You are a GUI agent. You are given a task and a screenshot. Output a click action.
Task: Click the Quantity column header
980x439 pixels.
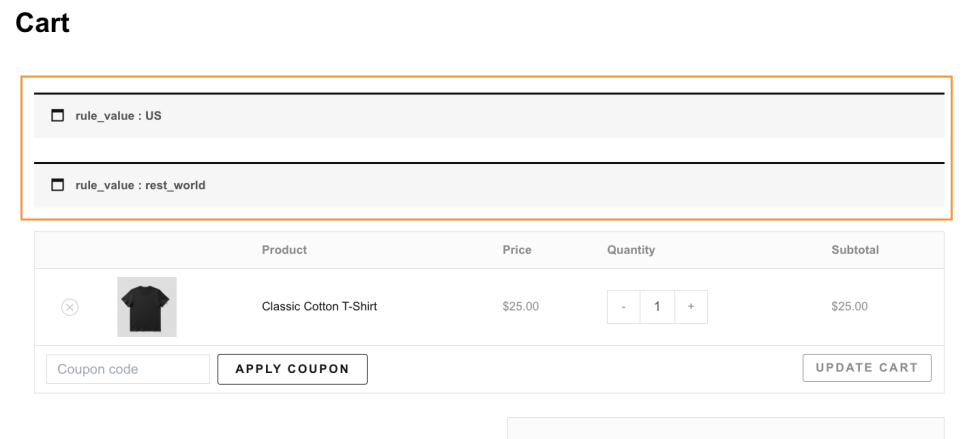631,250
